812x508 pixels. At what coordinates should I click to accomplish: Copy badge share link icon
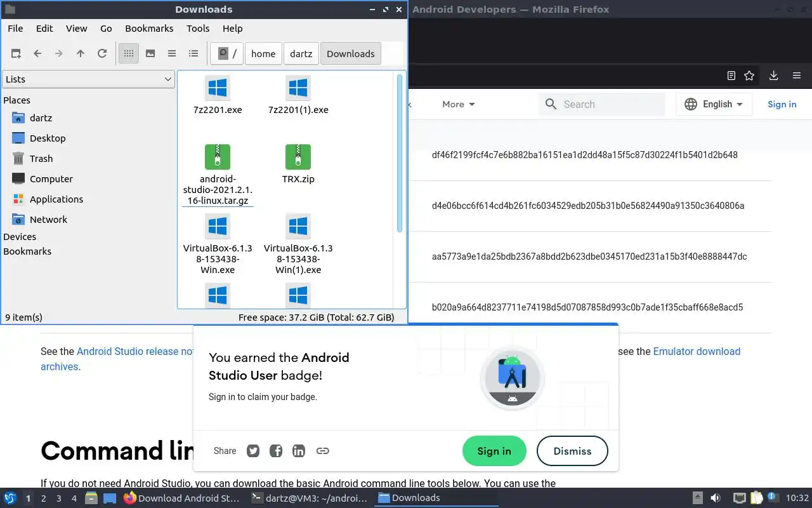pos(322,451)
